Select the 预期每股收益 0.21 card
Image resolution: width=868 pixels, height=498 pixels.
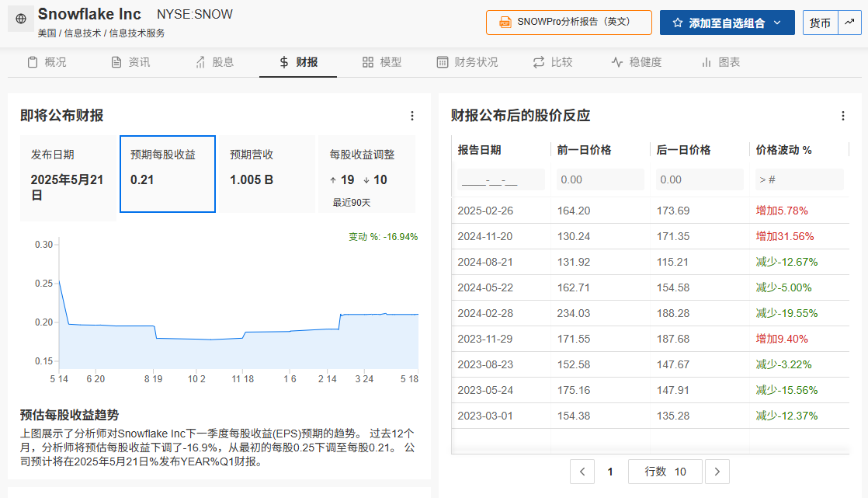(168, 174)
